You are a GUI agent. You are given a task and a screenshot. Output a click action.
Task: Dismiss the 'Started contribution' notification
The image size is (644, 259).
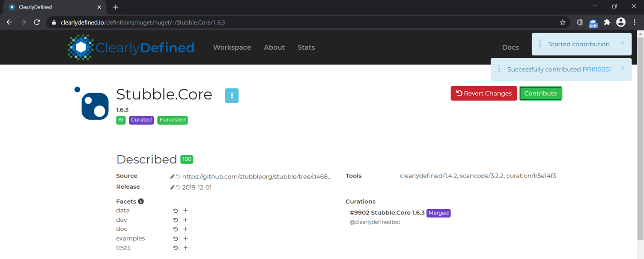pyautogui.click(x=623, y=43)
